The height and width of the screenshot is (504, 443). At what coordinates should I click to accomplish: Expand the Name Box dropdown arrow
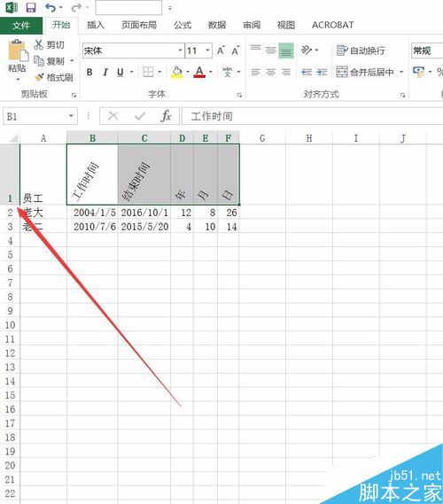pos(72,116)
